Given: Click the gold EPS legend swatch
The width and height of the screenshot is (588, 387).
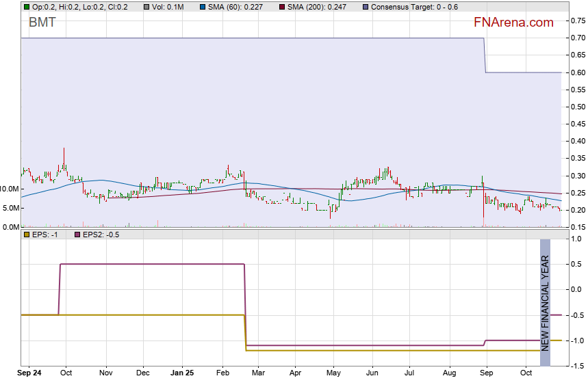Looking at the screenshot, I should click(x=26, y=235).
